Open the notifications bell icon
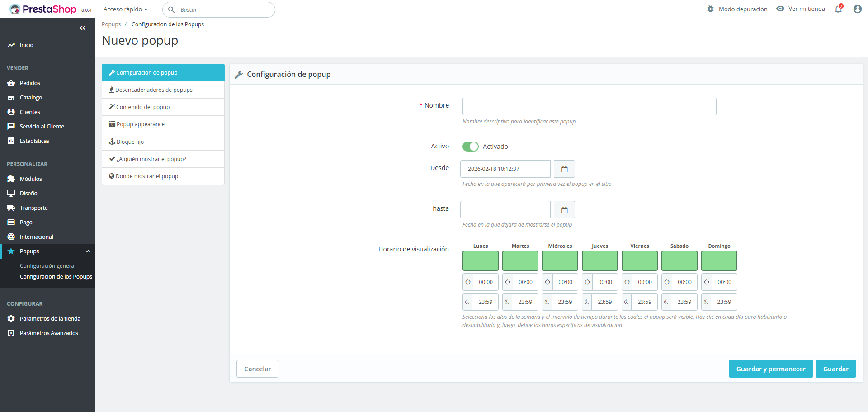This screenshot has height=412, width=868. 838,9
